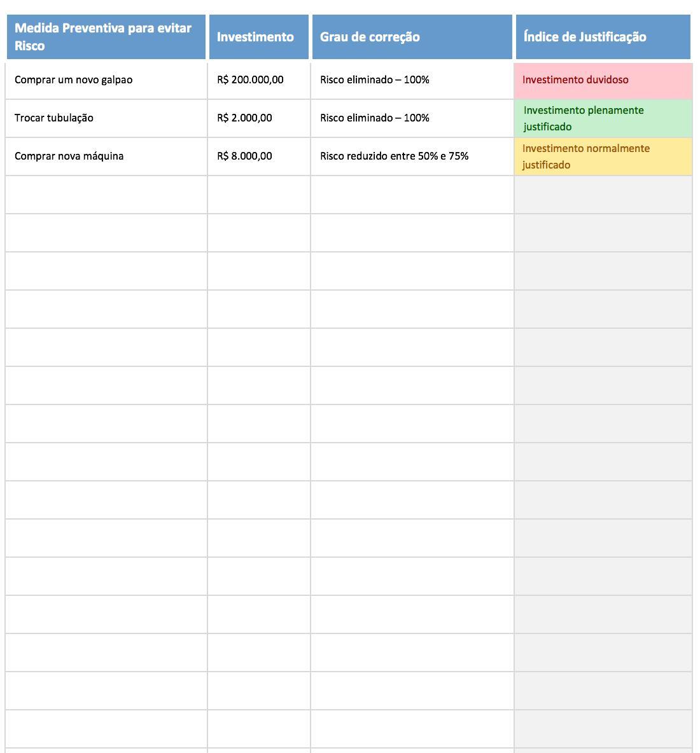Click the 'Comprar nova máquina' cell
Image resolution: width=700 pixels, height=753 pixels.
pyautogui.click(x=106, y=156)
